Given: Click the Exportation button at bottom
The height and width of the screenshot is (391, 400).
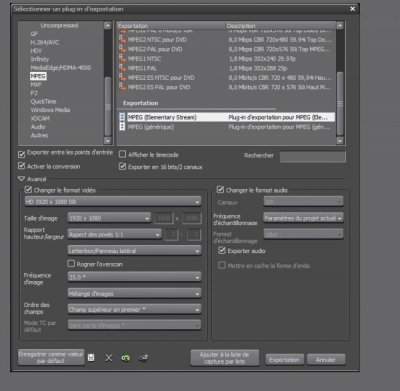Looking at the screenshot, I should point(284,360).
